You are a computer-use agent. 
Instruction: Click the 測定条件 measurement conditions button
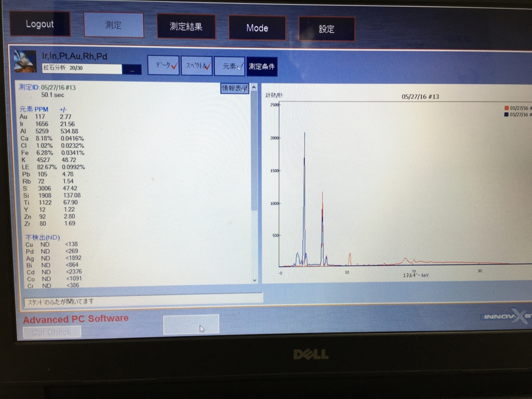coord(262,66)
